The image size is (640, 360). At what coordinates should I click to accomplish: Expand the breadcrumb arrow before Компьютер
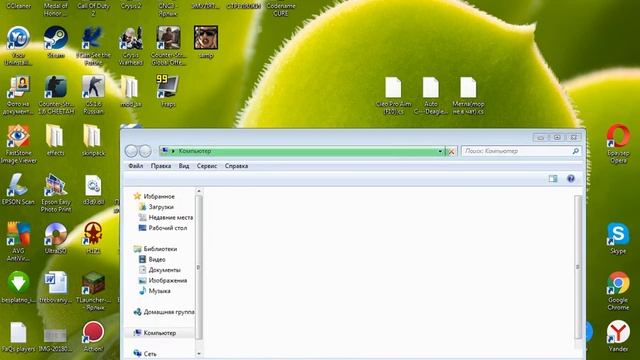coord(173,151)
